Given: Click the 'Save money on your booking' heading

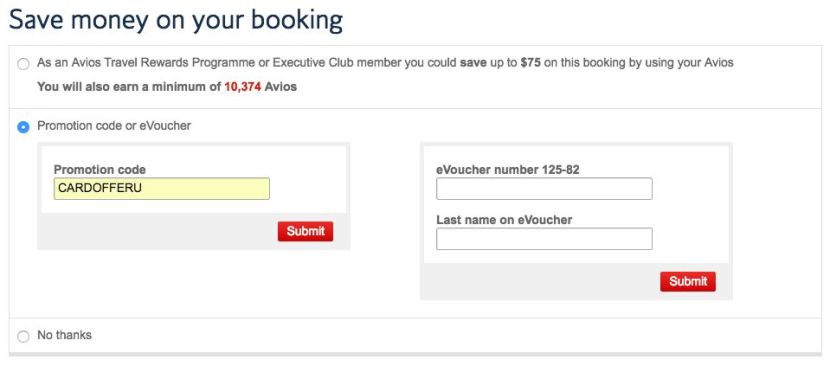Looking at the screenshot, I should pos(176,20).
